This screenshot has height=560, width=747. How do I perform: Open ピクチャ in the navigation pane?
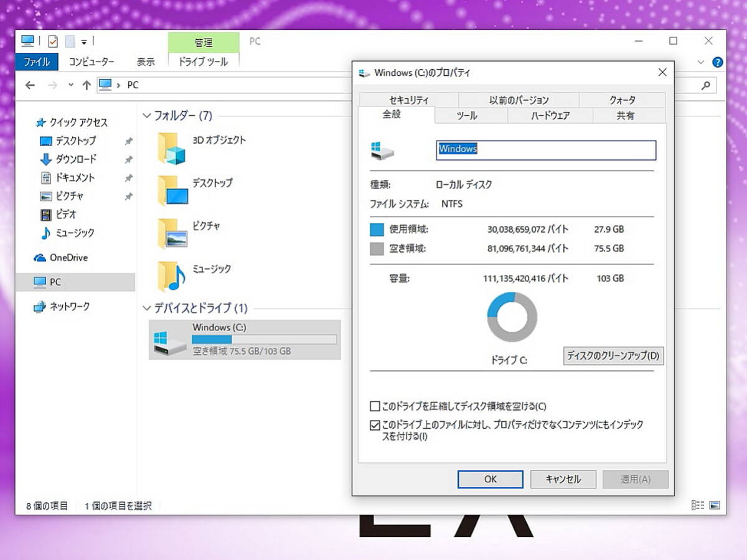coord(62,196)
